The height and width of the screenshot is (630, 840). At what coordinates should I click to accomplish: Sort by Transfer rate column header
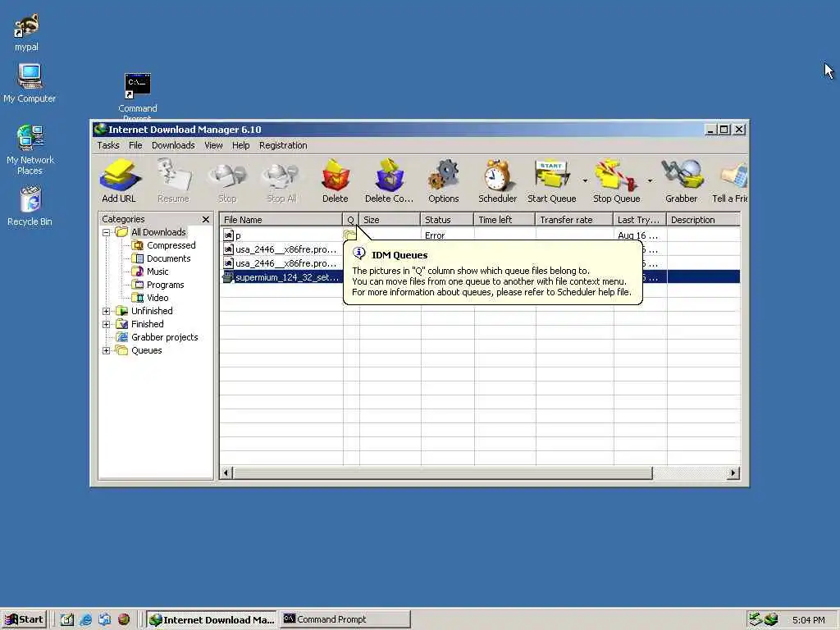(574, 220)
